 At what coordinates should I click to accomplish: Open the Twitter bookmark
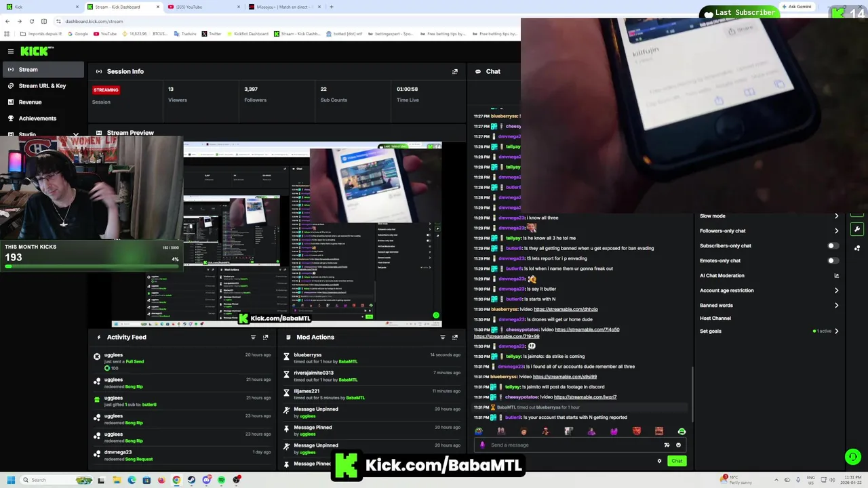click(x=212, y=33)
